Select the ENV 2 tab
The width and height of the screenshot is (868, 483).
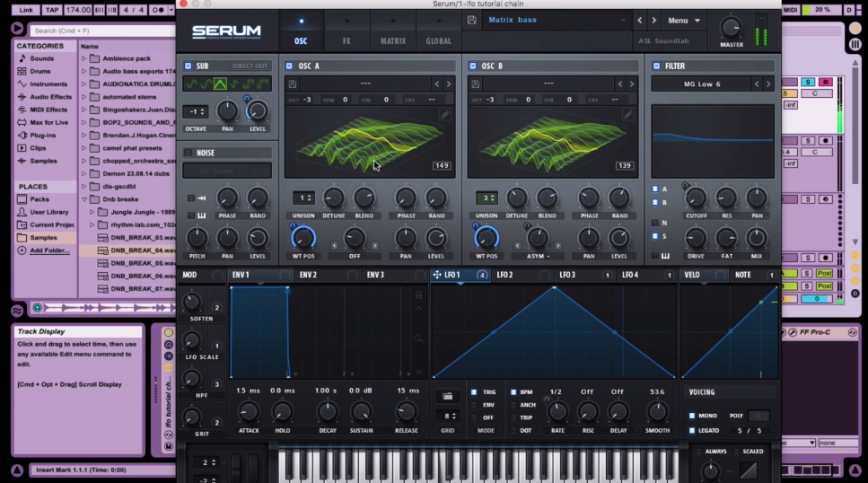(308, 275)
